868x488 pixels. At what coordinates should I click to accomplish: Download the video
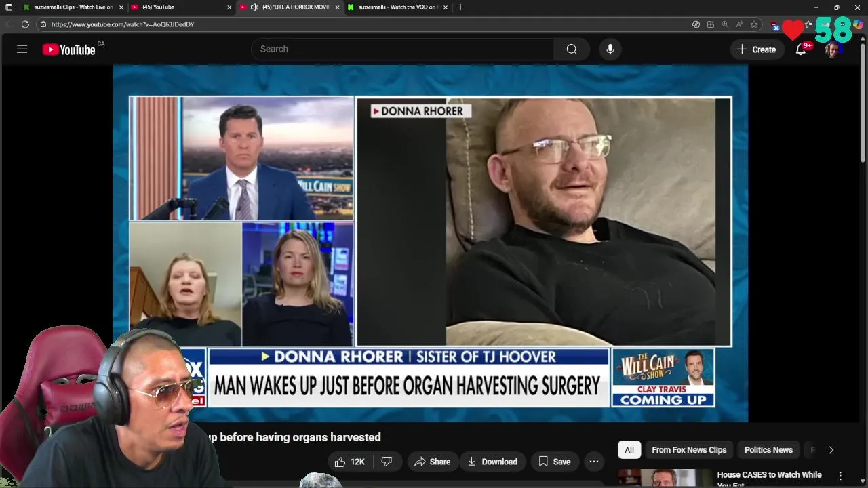pyautogui.click(x=492, y=462)
